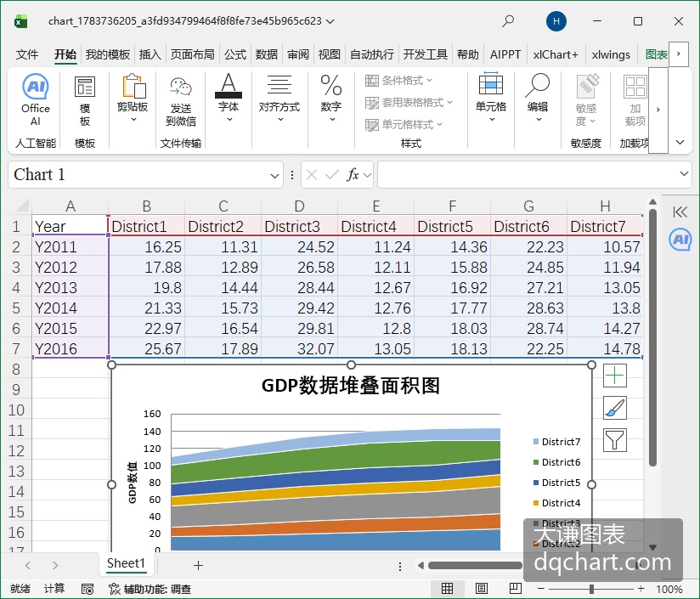Screen dimensions: 700x599
Task: Click the AI icon in side pane
Action: [680, 240]
